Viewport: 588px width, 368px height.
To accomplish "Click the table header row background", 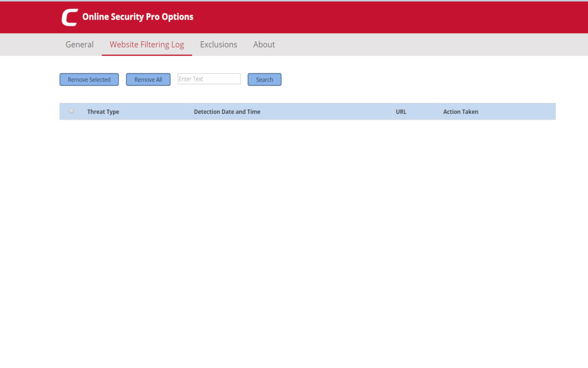I will (322, 111).
